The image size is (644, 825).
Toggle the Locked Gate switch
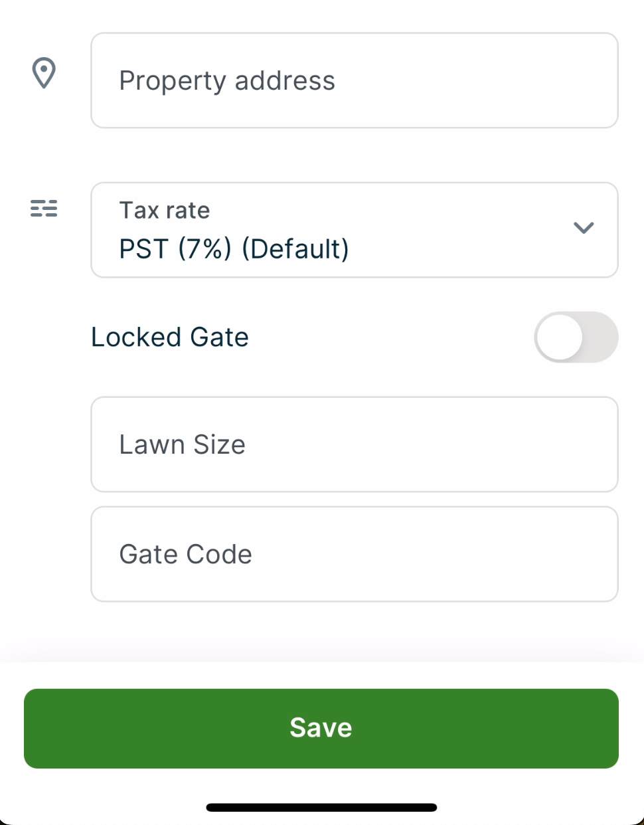pyautogui.click(x=576, y=337)
